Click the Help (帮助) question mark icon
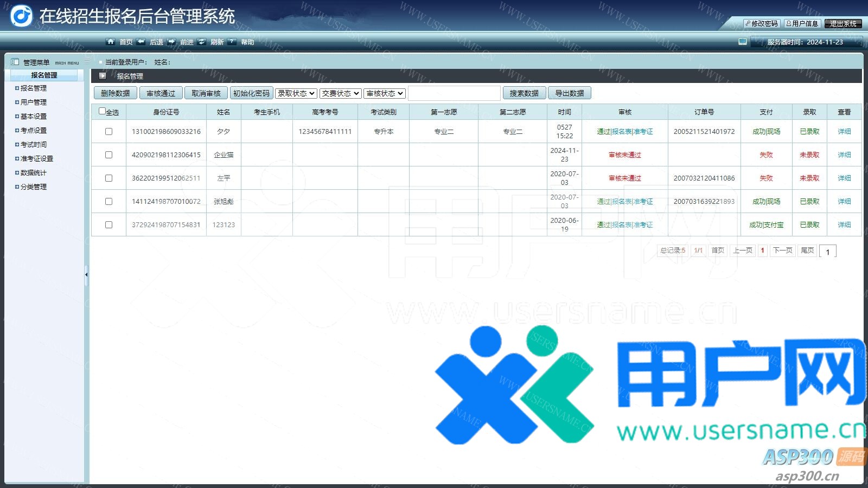The height and width of the screenshot is (488, 868). point(232,42)
